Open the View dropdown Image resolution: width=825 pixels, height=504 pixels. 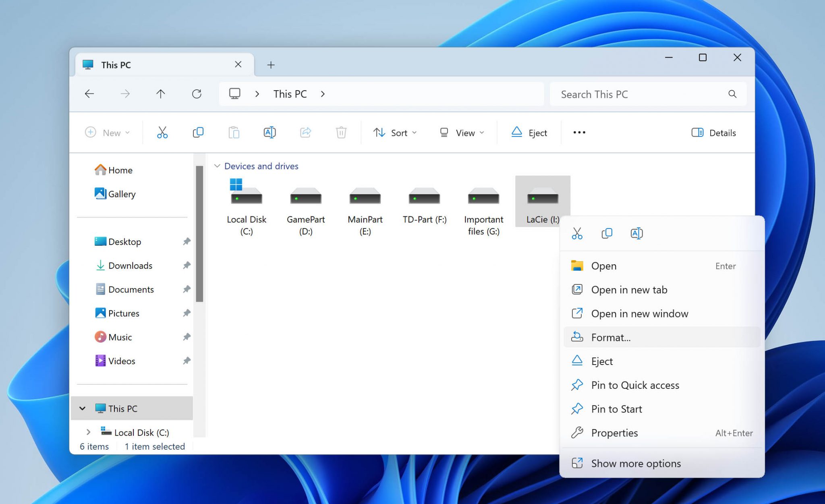click(x=462, y=133)
